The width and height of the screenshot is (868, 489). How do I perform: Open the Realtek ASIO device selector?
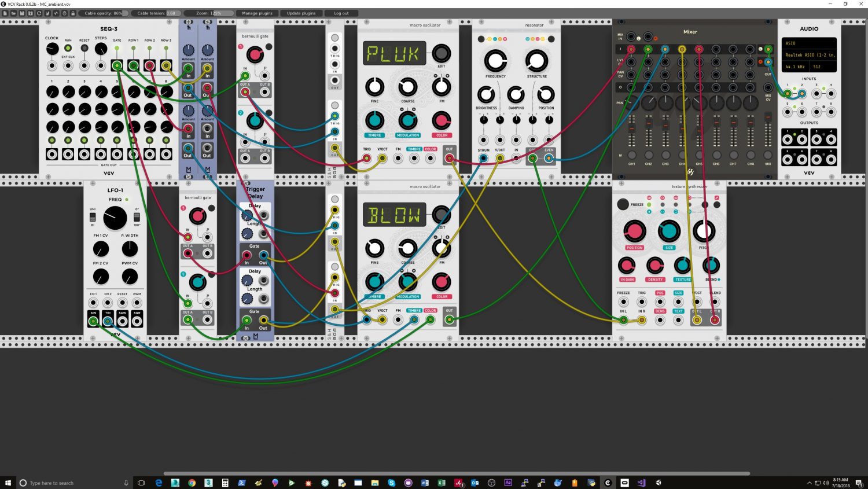(809, 55)
